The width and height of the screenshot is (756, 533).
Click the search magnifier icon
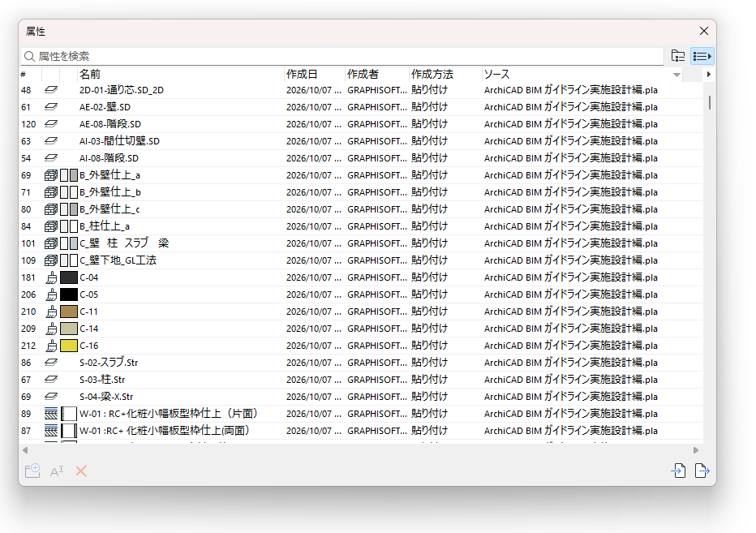(29, 57)
